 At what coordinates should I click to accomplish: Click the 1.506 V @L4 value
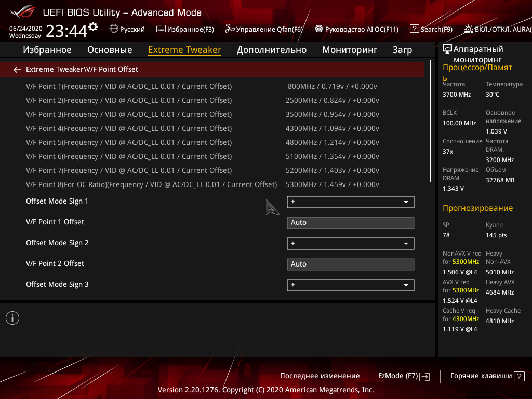460,272
